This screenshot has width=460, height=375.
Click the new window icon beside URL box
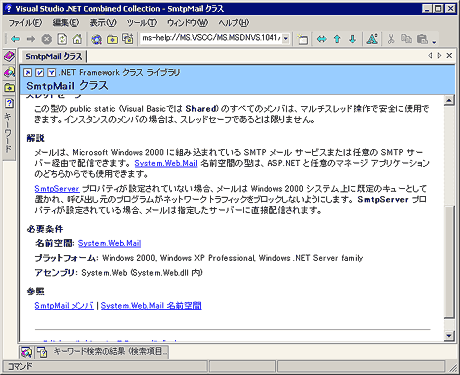[303, 39]
